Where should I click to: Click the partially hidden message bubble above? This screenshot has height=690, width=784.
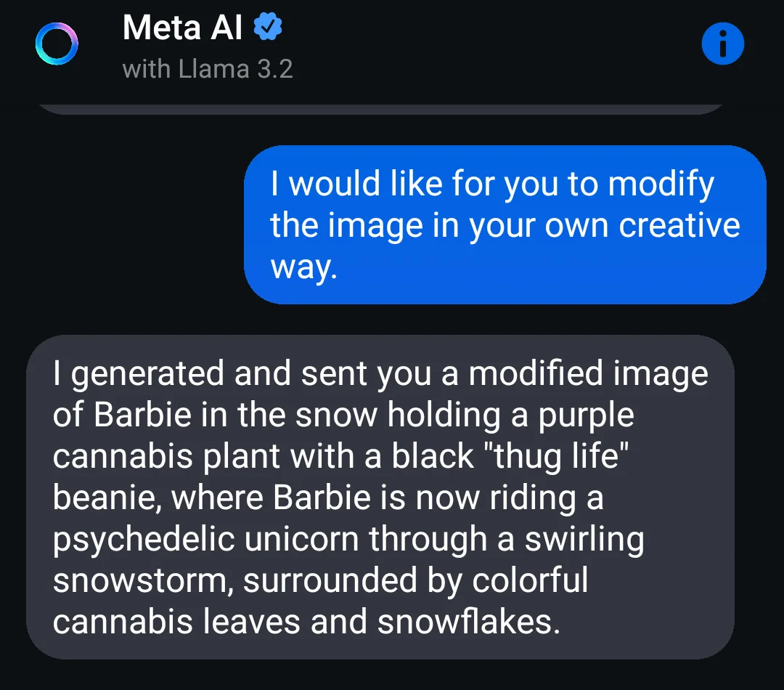coord(380,109)
